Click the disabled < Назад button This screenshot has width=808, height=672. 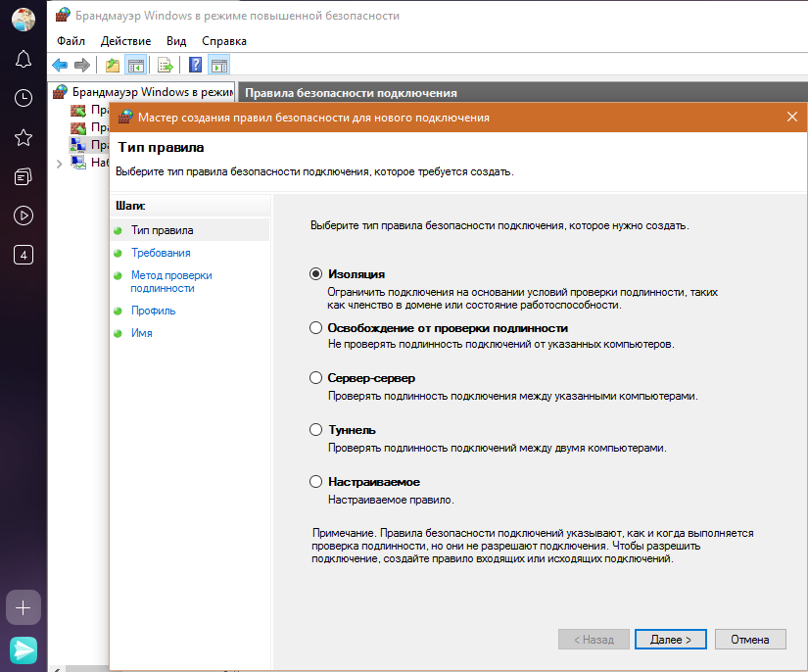click(x=594, y=640)
